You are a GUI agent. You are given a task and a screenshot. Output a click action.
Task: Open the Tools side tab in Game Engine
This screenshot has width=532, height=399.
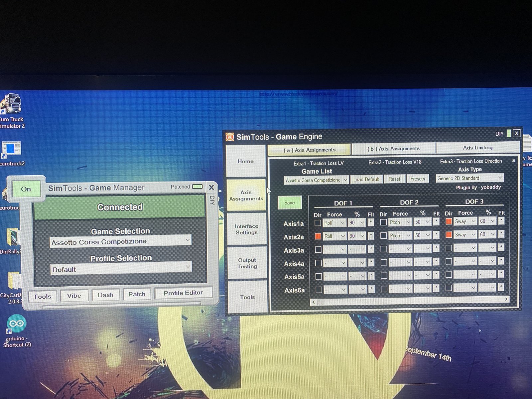[x=248, y=297]
